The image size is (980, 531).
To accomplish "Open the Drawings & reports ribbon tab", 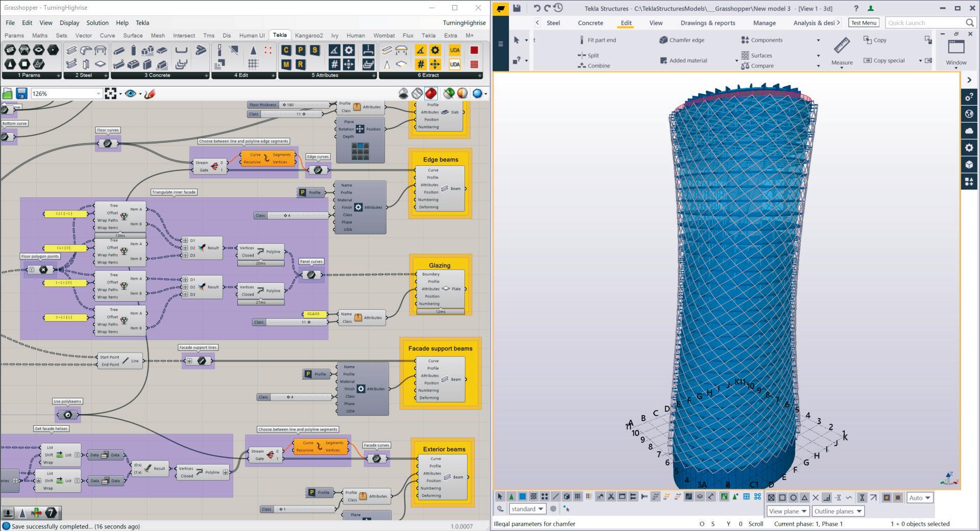I will coord(707,23).
